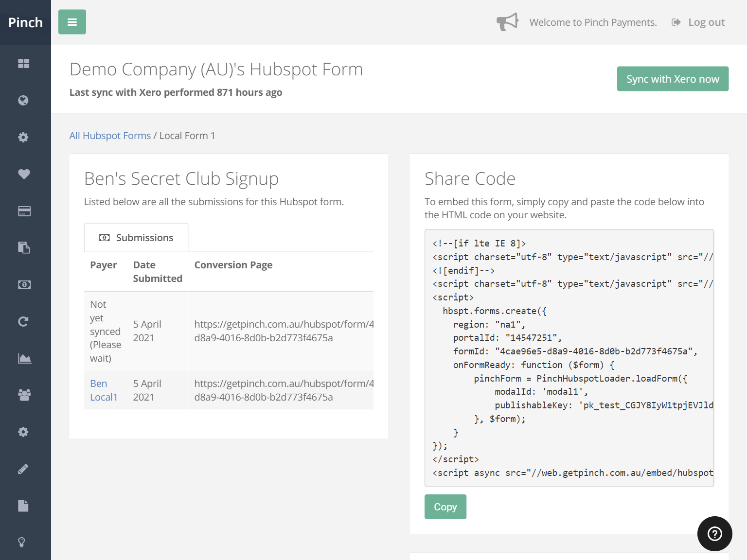
Task: Log out of Pinch Payments
Action: pos(698,22)
